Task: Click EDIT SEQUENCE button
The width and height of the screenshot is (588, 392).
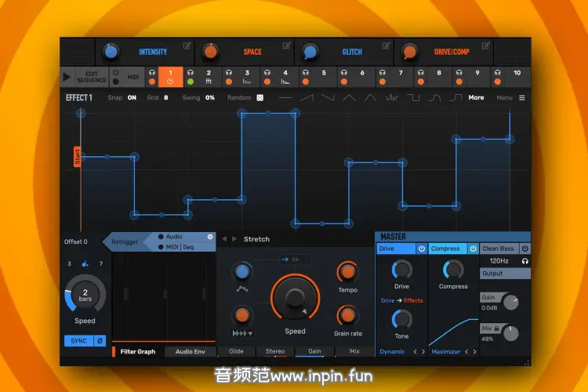Action: (x=92, y=77)
